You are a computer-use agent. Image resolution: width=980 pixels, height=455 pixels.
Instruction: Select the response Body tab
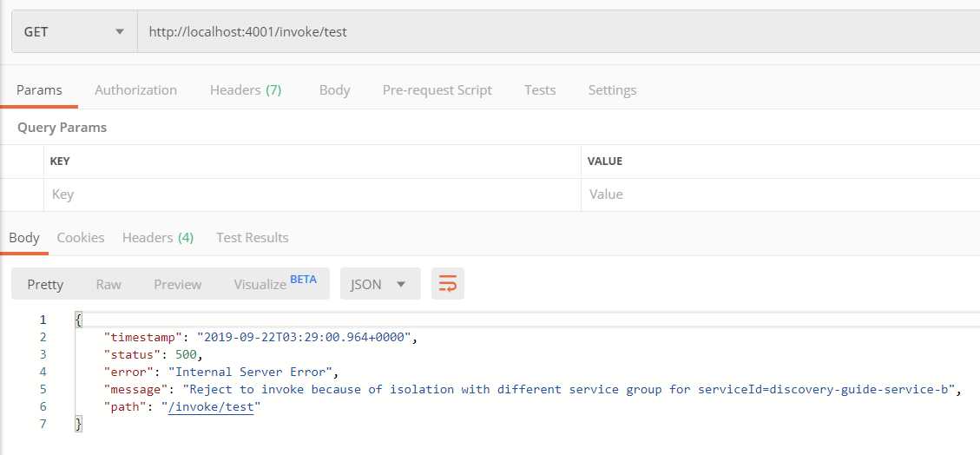24,238
